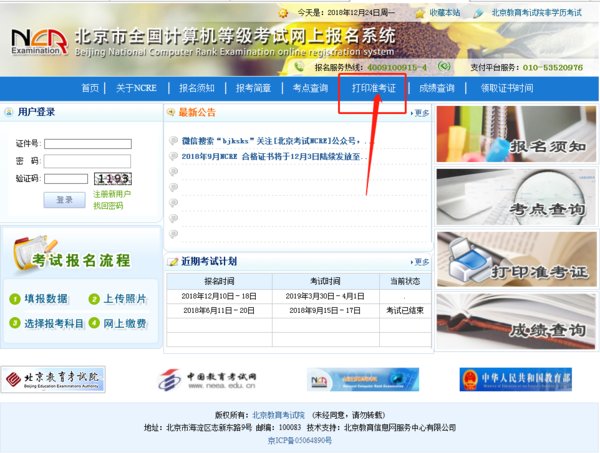Click the step 2 circle beside 上传照片
600x453 pixels.
pyautogui.click(x=94, y=299)
